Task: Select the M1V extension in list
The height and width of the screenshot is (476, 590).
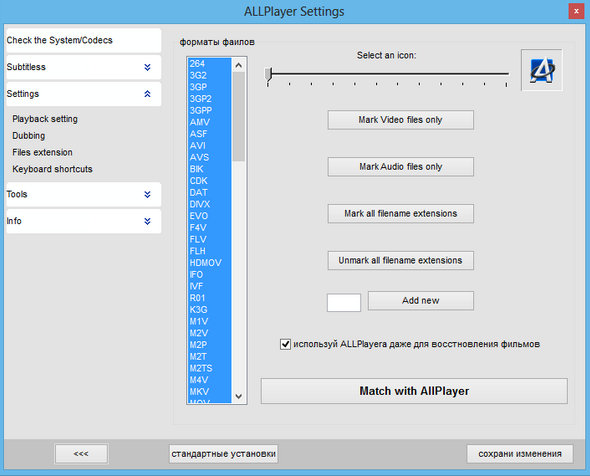Action: (x=210, y=321)
